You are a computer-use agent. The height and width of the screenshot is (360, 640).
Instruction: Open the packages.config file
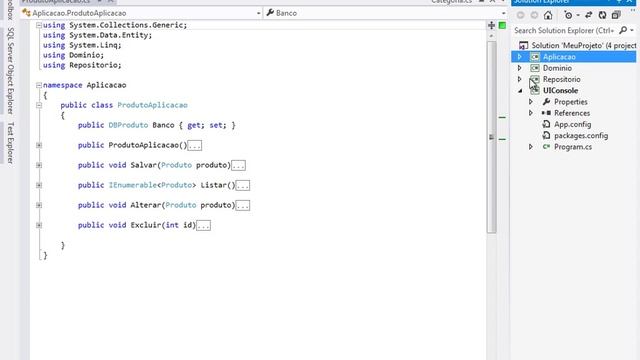pos(581,136)
